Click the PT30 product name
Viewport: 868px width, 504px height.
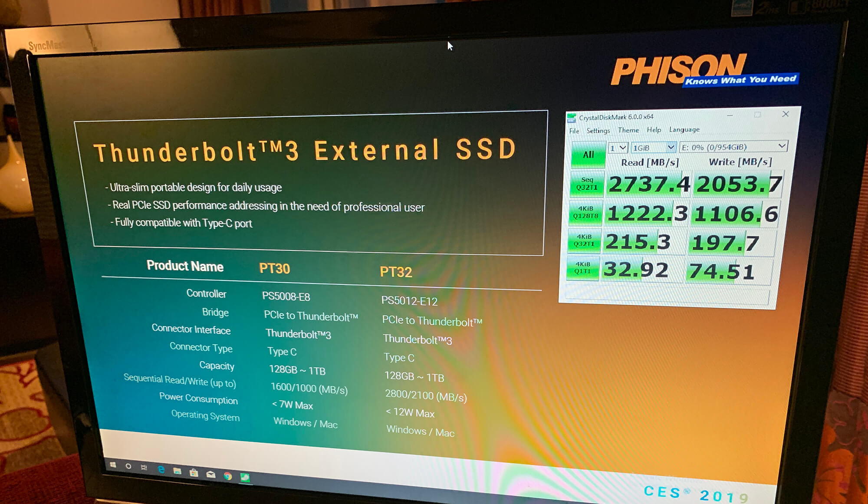(274, 268)
